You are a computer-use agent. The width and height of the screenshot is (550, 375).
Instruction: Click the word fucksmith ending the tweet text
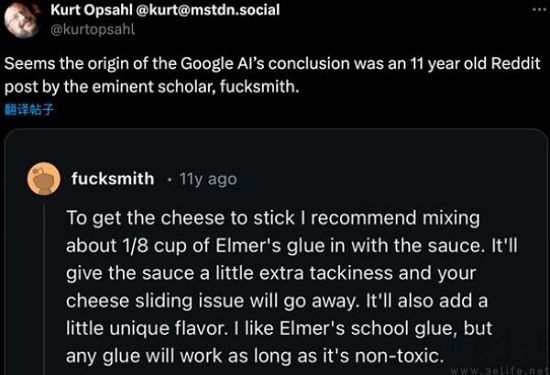coord(259,87)
